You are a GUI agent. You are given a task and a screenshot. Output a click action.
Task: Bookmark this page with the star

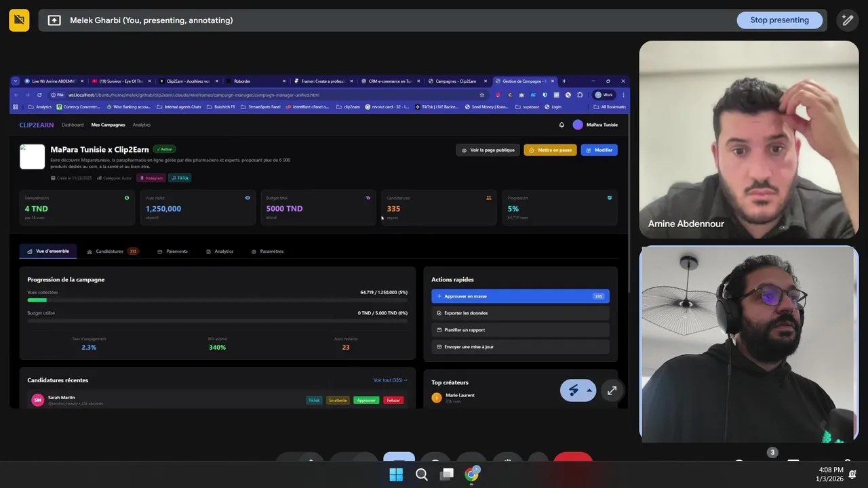[482, 95]
